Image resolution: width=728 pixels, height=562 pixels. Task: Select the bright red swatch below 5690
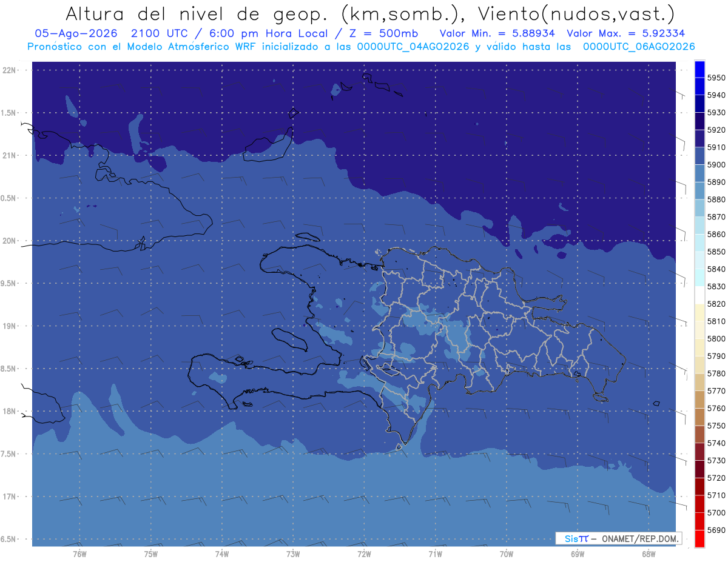coord(699,538)
